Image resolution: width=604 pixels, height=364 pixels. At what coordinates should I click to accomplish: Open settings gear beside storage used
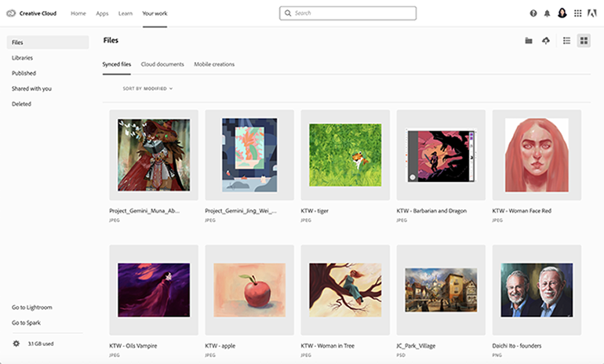click(x=16, y=344)
